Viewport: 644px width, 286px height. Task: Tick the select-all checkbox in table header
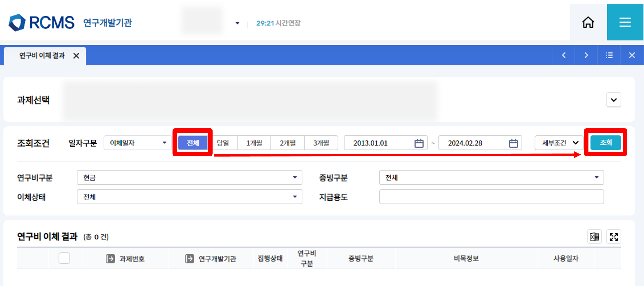pyautogui.click(x=64, y=258)
